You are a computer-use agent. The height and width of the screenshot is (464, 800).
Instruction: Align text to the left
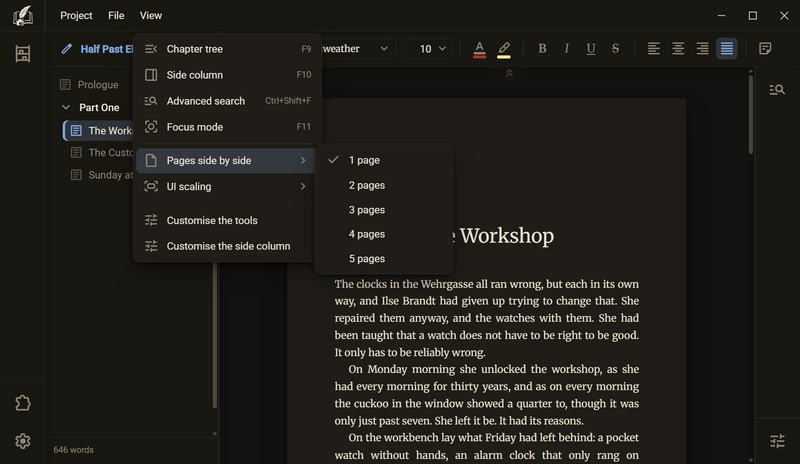click(x=654, y=48)
